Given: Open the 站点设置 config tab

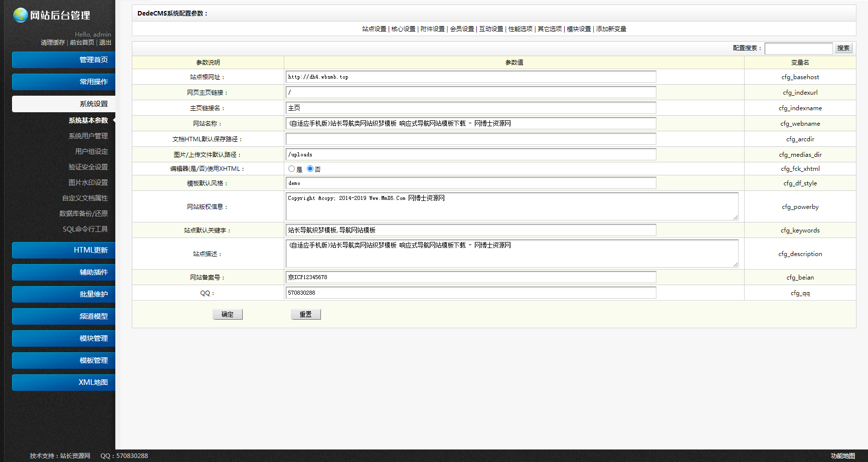Looking at the screenshot, I should [x=374, y=29].
